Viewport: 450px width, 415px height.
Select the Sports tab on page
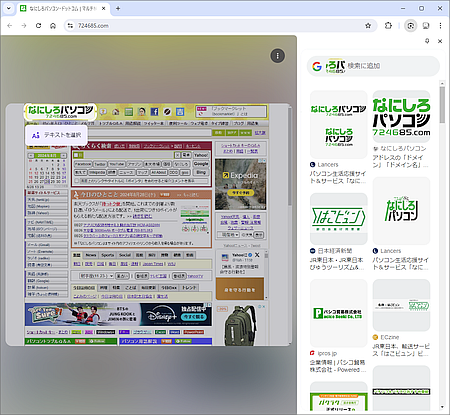click(x=108, y=255)
